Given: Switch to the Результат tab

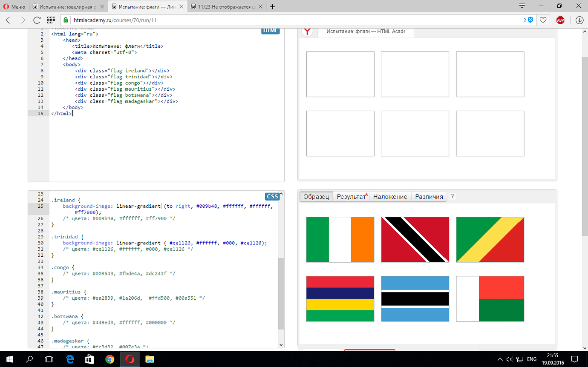Looking at the screenshot, I should (x=351, y=196).
